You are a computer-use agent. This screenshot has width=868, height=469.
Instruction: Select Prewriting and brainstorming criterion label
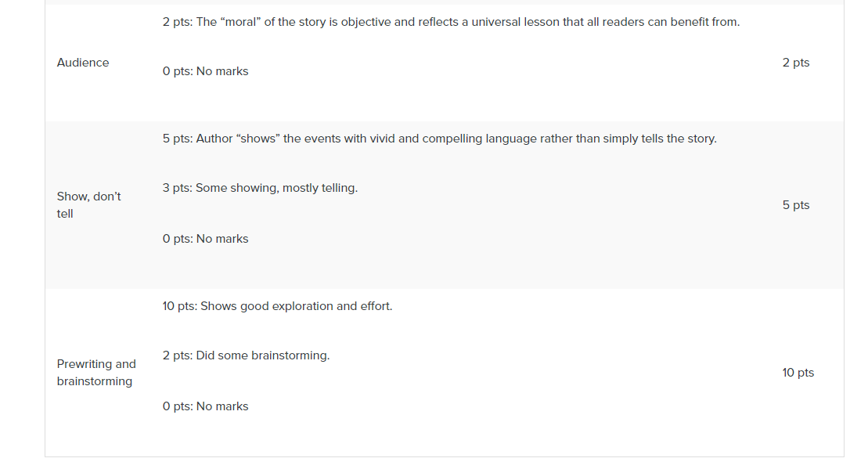[96, 373]
